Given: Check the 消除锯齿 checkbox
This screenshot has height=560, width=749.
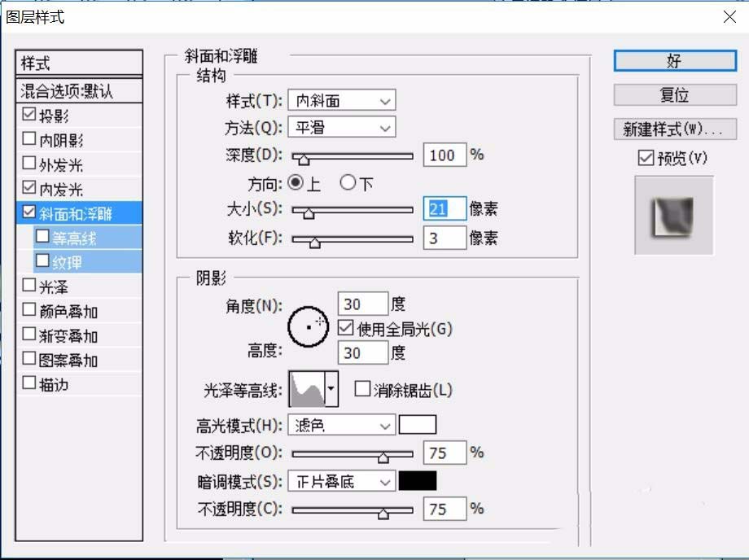Looking at the screenshot, I should click(x=361, y=390).
